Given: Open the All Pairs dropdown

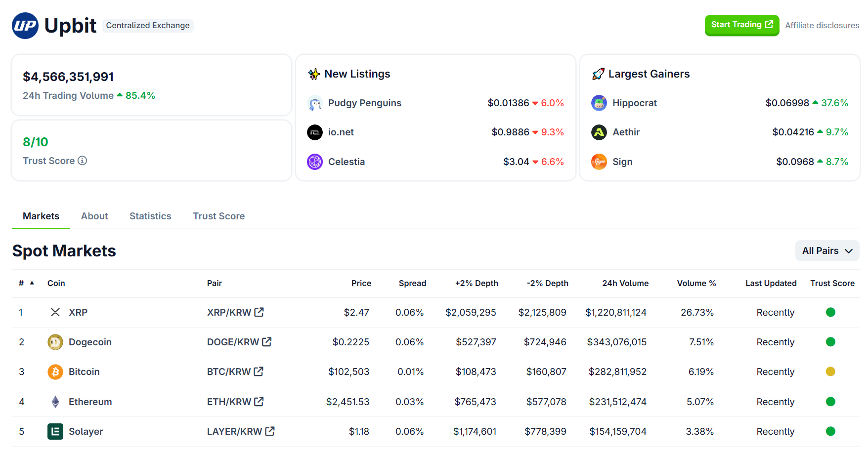Looking at the screenshot, I should [x=827, y=251].
